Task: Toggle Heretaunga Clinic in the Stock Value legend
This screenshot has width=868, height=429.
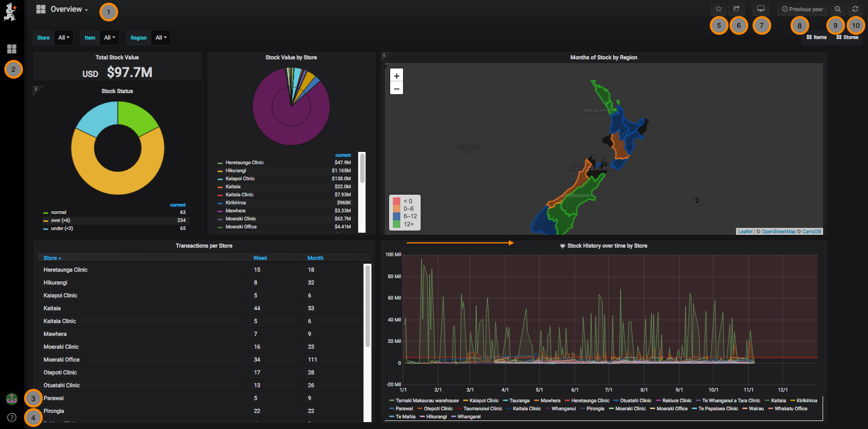Action: [x=244, y=163]
